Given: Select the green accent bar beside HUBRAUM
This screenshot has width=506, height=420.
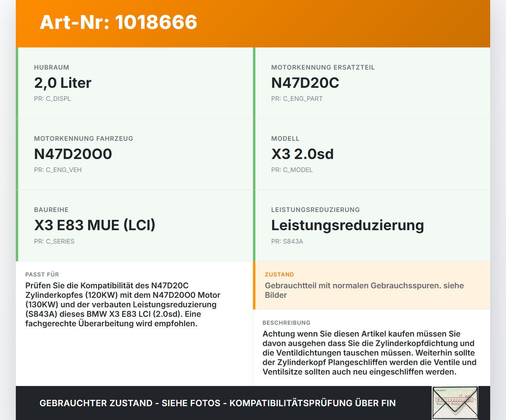Looking at the screenshot, I should click(x=17, y=83).
